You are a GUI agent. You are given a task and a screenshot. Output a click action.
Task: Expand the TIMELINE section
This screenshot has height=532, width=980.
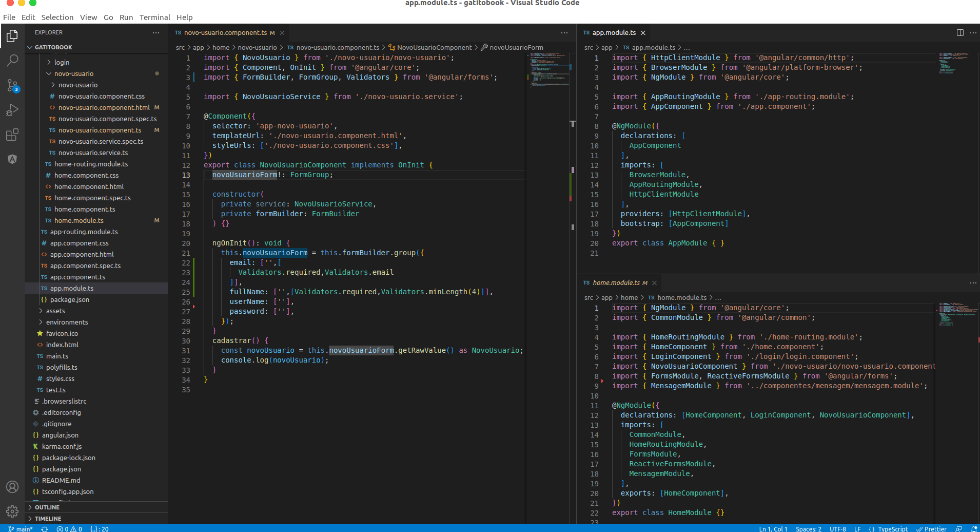pos(96,519)
